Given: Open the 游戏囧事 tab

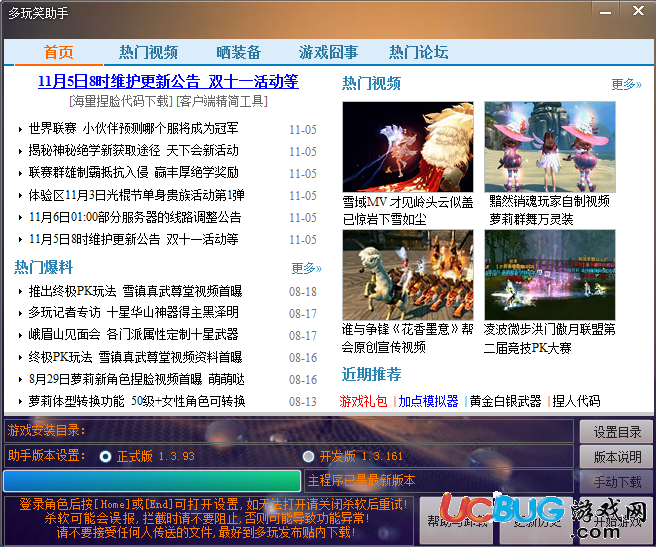Looking at the screenshot, I should click(x=328, y=52).
